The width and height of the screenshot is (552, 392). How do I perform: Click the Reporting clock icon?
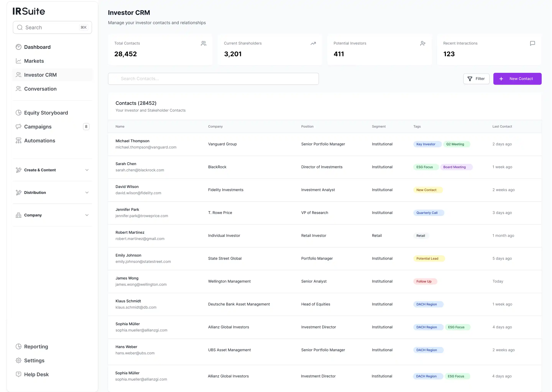pos(19,346)
